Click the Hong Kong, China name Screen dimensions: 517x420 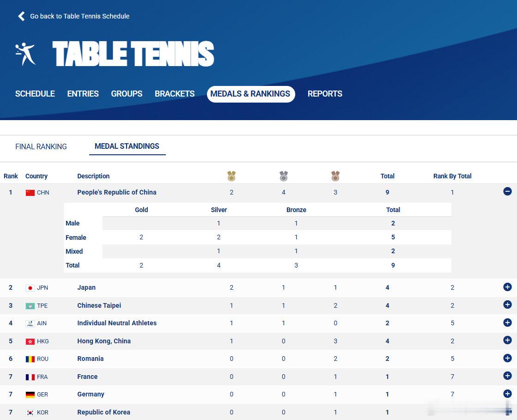pyautogui.click(x=104, y=341)
